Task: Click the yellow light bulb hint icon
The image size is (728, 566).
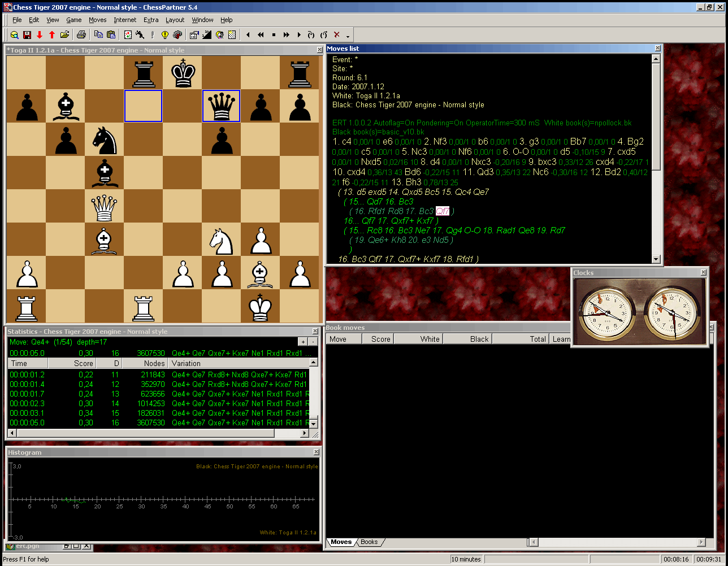Action: 164,34
